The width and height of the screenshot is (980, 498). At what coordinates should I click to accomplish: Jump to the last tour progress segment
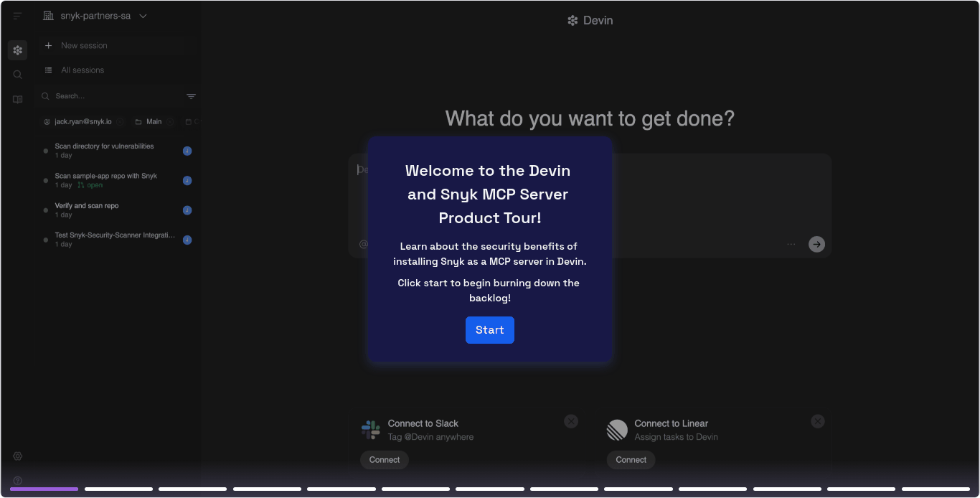tap(936, 489)
